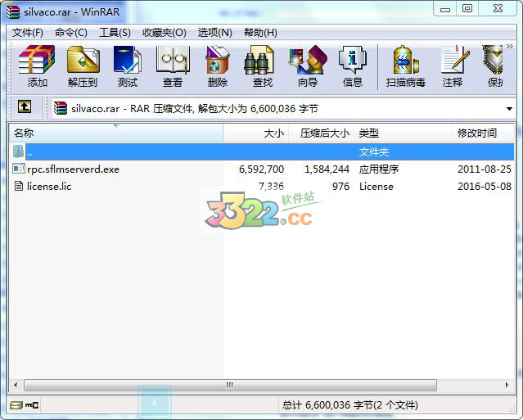The width and height of the screenshot is (523, 420).
Task: Click the scrollbar right arrow
Action: pos(507,385)
